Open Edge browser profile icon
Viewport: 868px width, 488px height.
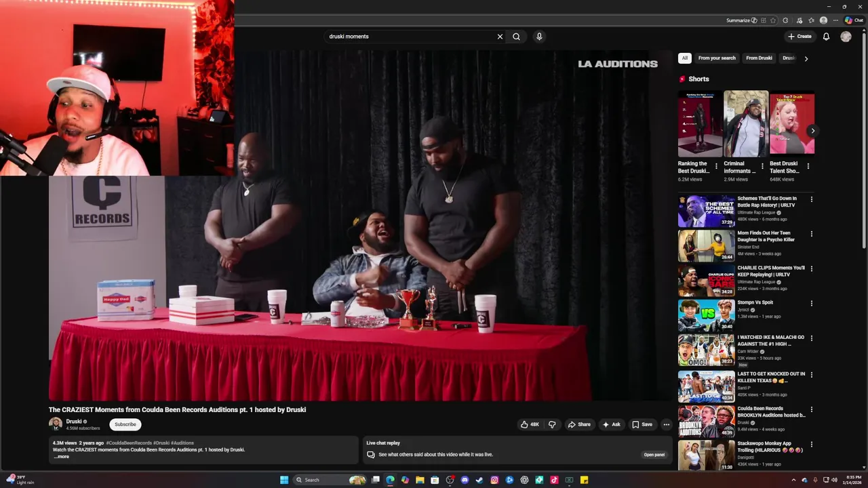[x=823, y=20]
